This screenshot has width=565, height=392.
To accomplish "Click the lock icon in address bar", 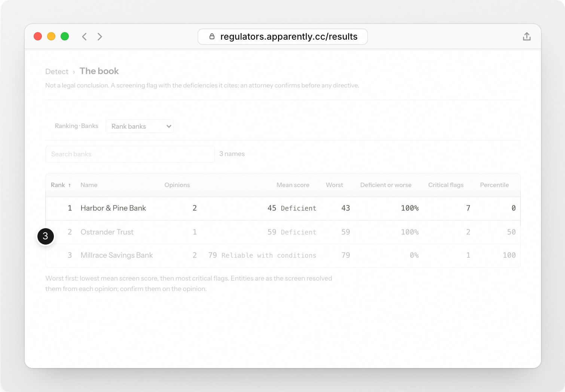I will click(212, 36).
